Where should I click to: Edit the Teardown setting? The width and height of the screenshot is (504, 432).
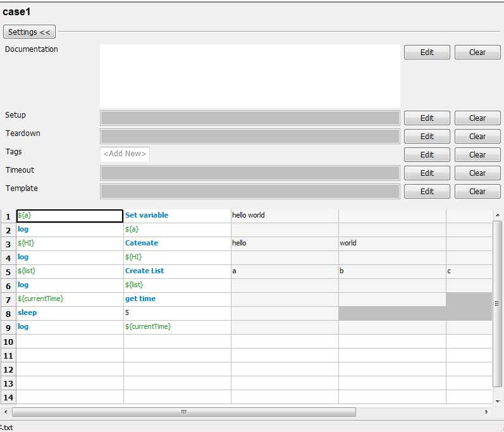[x=427, y=136]
